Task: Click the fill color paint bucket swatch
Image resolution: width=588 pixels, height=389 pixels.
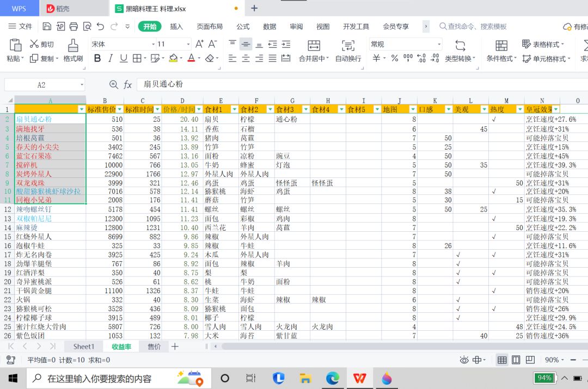Action: (x=173, y=58)
